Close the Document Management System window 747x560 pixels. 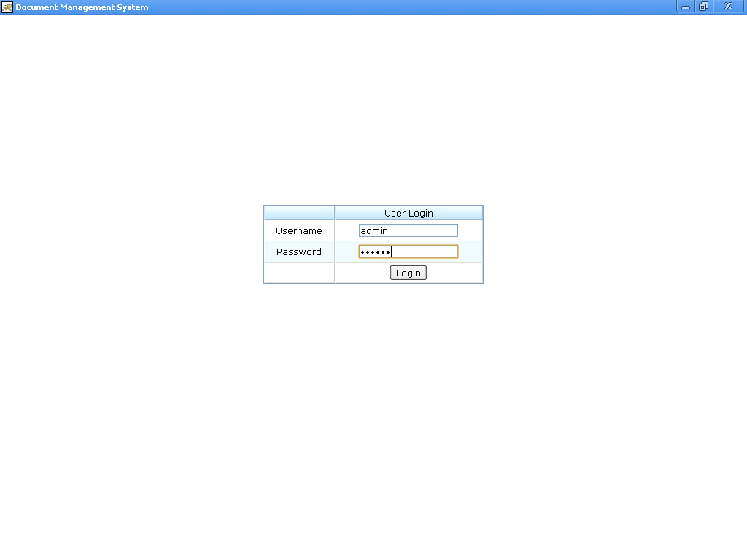coord(728,7)
